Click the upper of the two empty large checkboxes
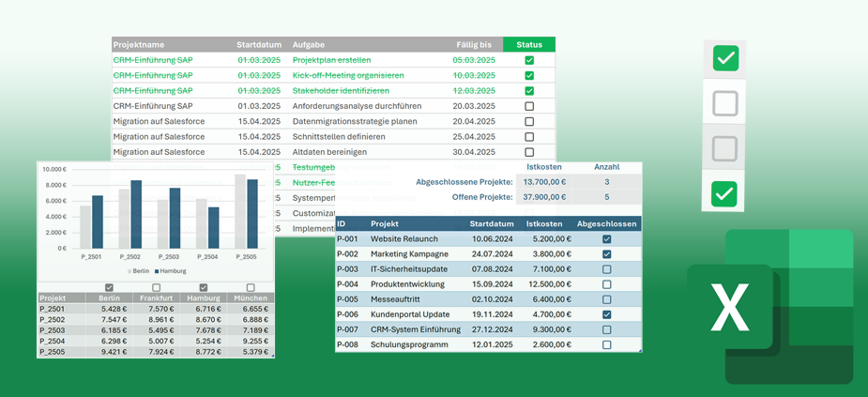This screenshot has height=397, width=868. (x=724, y=103)
